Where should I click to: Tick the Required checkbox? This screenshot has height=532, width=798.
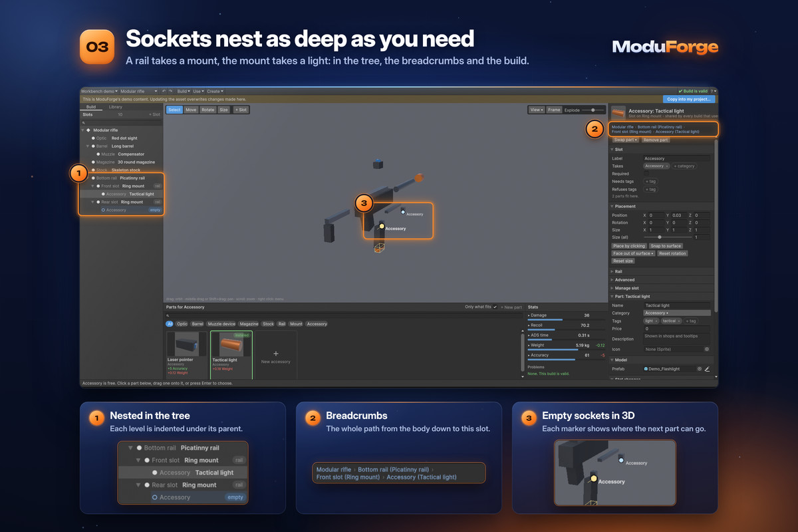646,174
